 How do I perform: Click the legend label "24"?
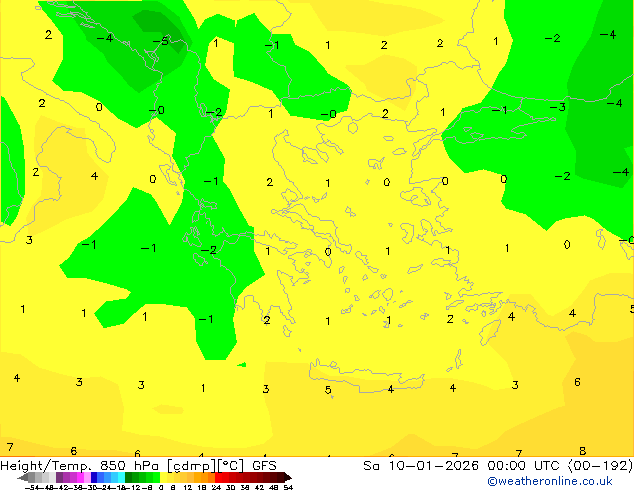(x=216, y=487)
